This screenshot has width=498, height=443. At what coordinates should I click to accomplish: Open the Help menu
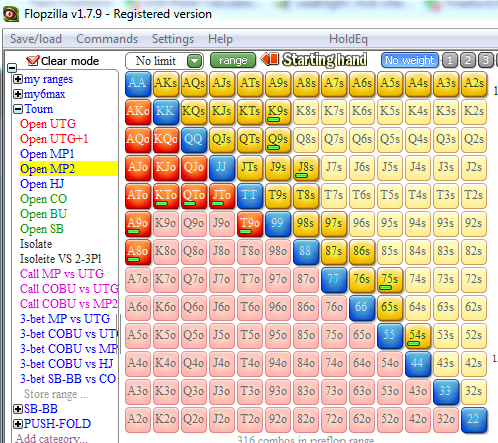coord(220,39)
